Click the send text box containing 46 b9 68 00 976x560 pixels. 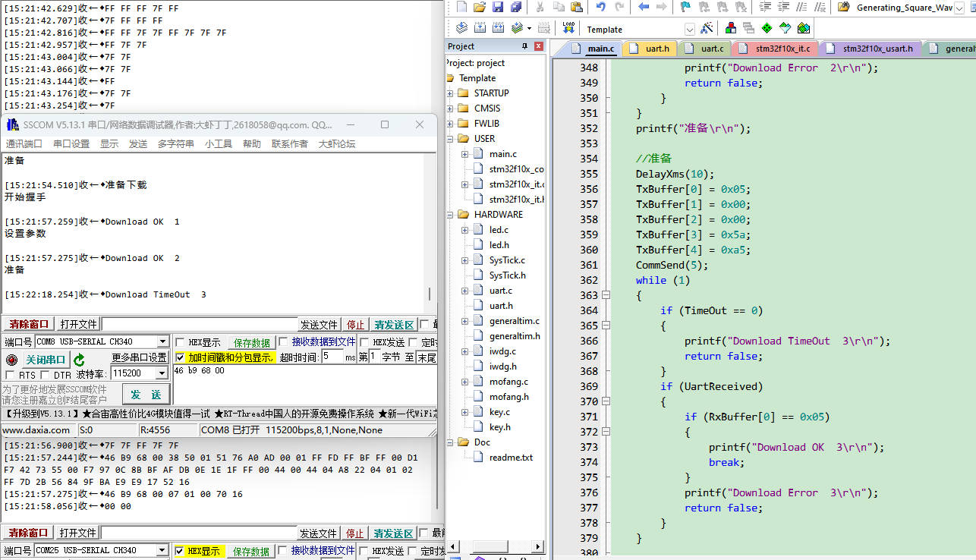pyautogui.click(x=304, y=385)
